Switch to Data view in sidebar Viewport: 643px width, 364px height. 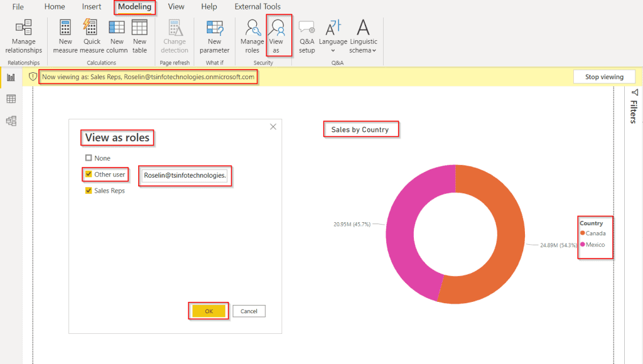11,99
